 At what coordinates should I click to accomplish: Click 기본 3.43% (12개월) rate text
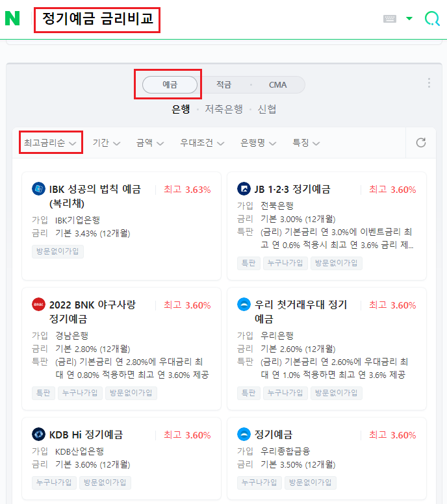(x=93, y=233)
